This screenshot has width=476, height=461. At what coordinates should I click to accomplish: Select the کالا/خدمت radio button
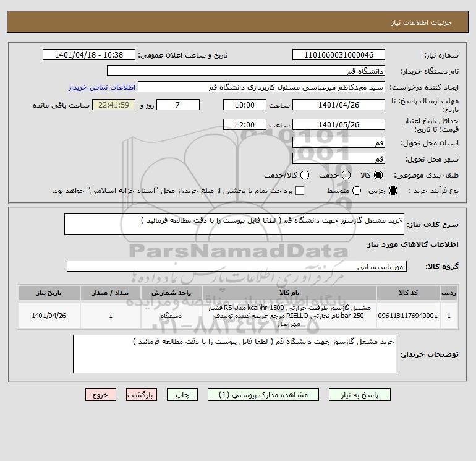pyautogui.click(x=305, y=175)
